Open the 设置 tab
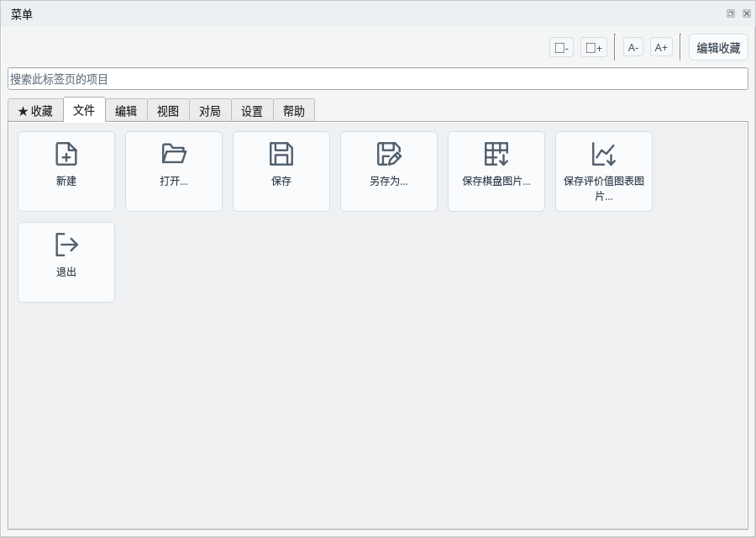The width and height of the screenshot is (756, 538). (252, 110)
